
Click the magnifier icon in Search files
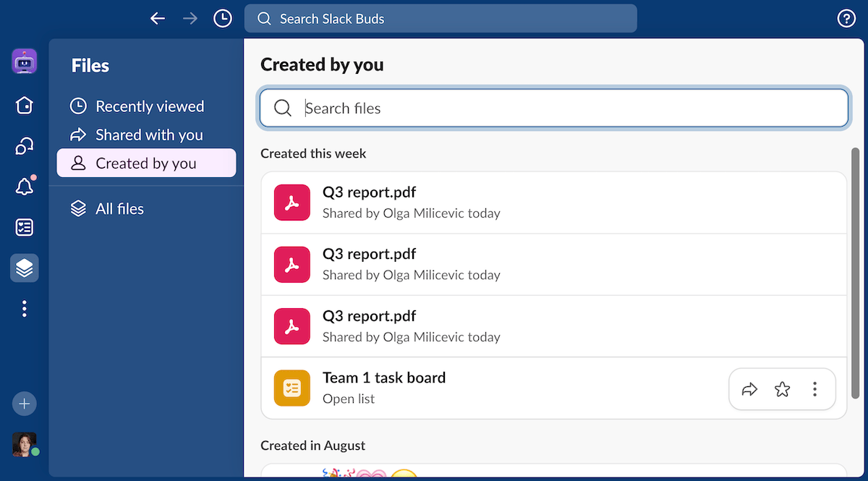click(283, 108)
